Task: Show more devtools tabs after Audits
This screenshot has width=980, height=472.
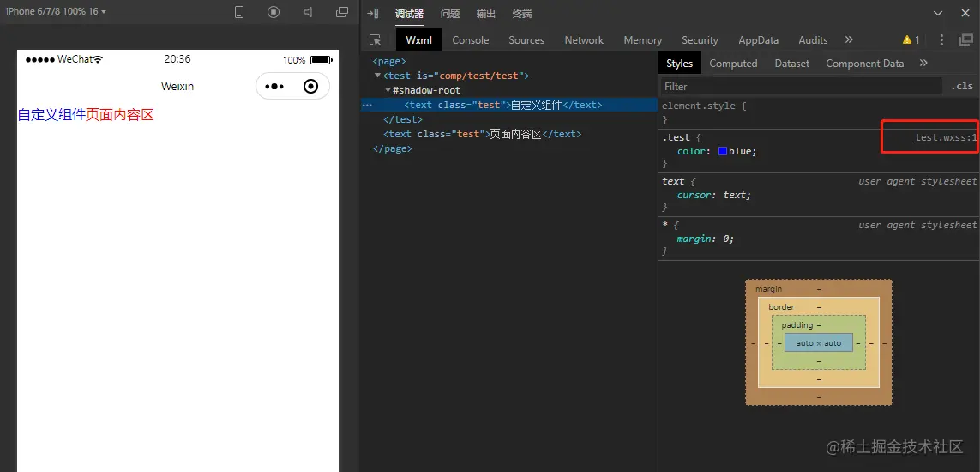Action: (x=849, y=39)
